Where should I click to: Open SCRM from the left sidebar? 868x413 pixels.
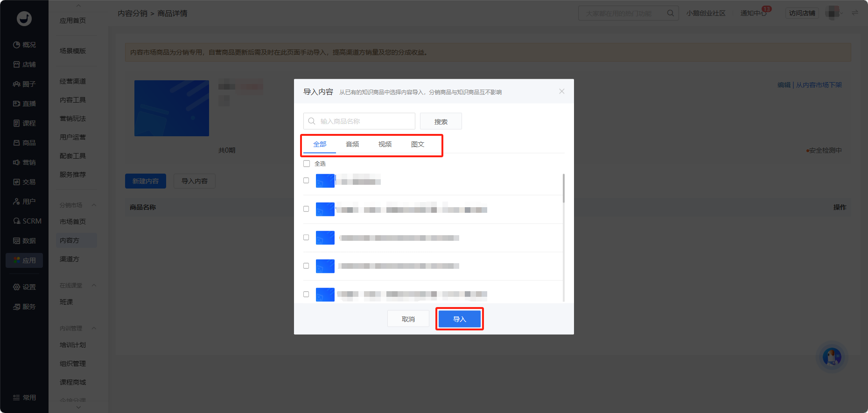click(27, 221)
